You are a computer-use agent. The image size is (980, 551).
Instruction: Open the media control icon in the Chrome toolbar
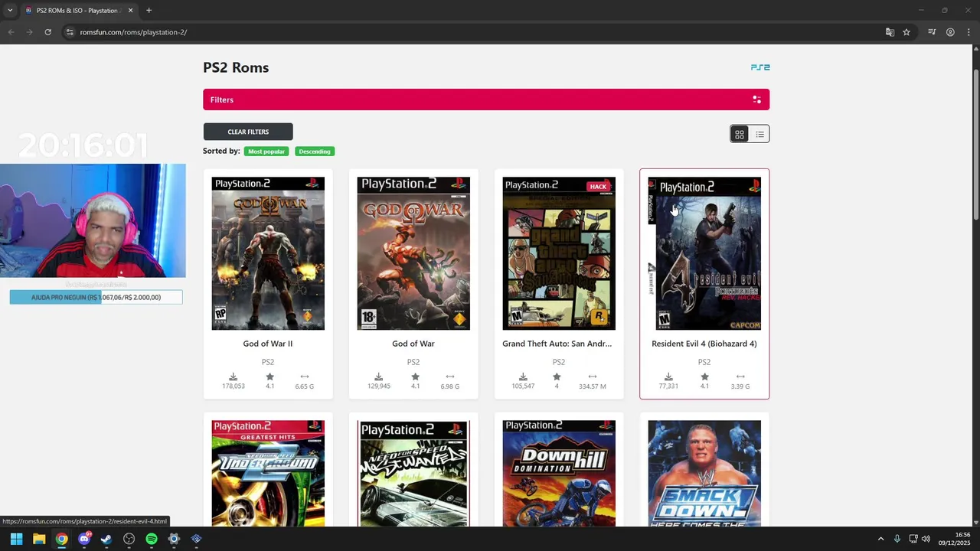932,32
